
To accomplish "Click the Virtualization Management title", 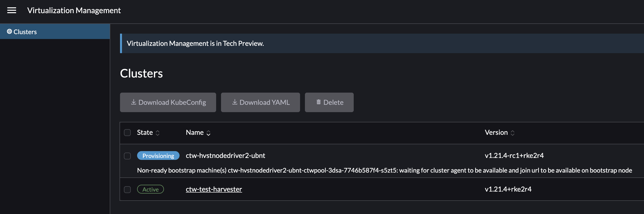I will tap(74, 10).
